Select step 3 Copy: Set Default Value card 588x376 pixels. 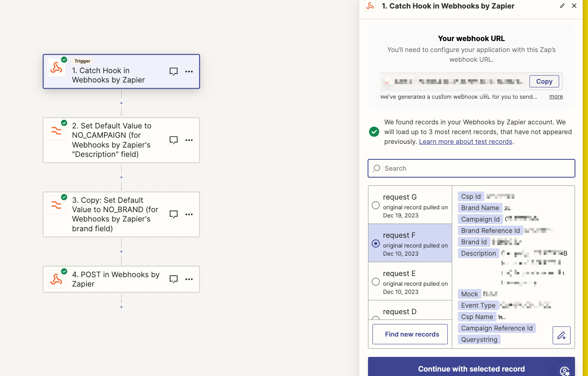click(x=121, y=214)
